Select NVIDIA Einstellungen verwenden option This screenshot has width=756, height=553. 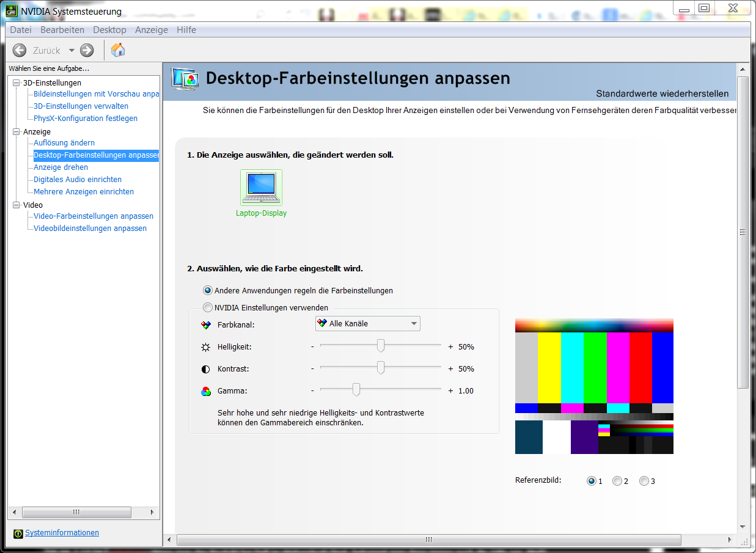pyautogui.click(x=208, y=308)
